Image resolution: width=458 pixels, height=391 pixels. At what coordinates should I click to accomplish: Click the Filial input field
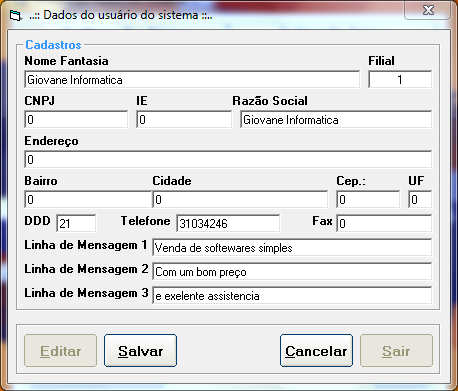[x=400, y=80]
